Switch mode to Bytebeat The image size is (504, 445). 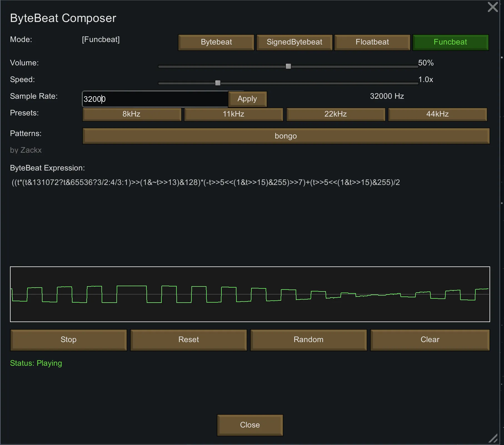click(x=216, y=42)
